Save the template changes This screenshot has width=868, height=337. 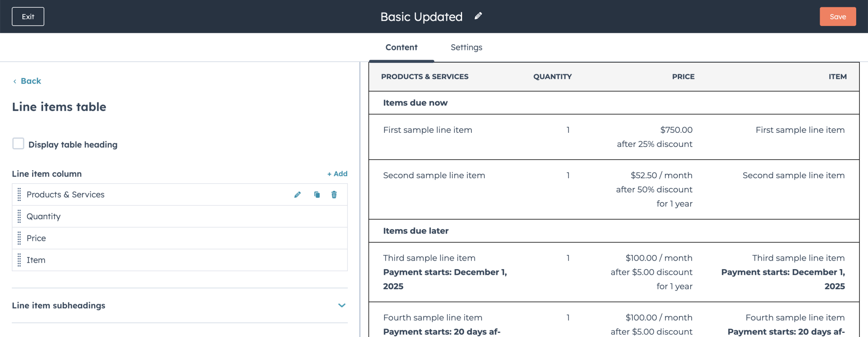point(838,17)
